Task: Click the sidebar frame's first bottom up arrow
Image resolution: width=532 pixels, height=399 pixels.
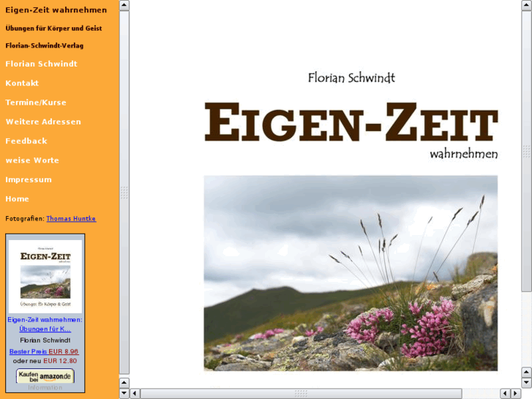Action: click(124, 383)
